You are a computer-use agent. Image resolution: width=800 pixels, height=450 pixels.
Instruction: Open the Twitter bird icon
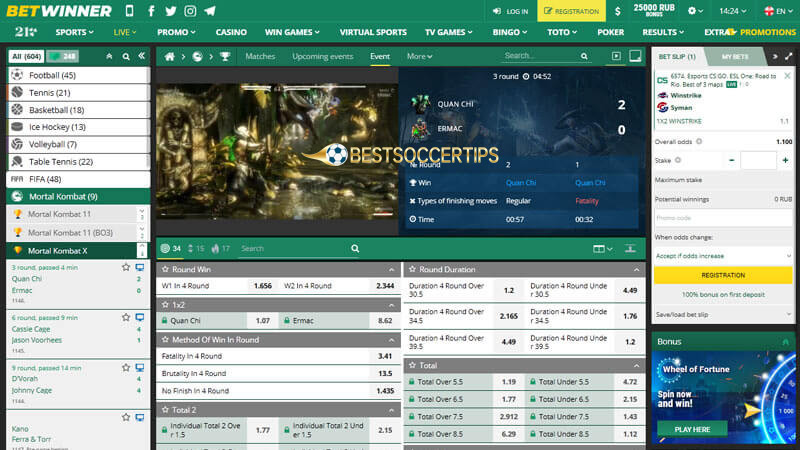click(x=170, y=11)
